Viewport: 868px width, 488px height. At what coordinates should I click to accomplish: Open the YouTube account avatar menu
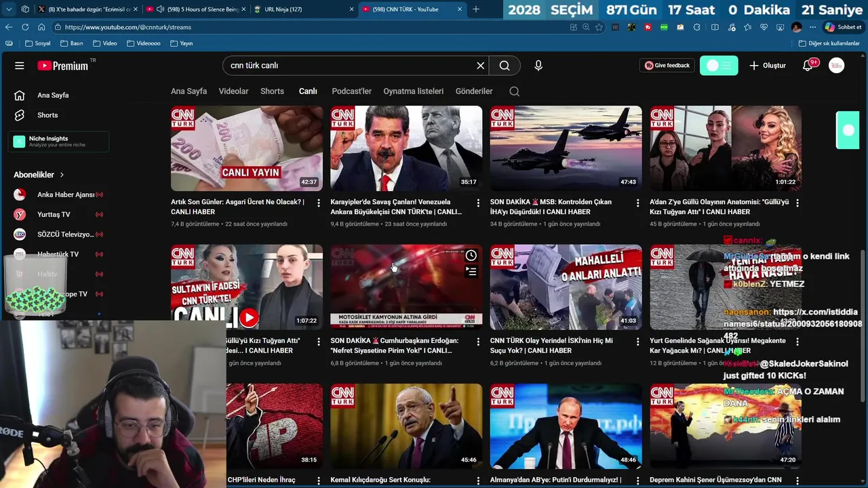837,66
